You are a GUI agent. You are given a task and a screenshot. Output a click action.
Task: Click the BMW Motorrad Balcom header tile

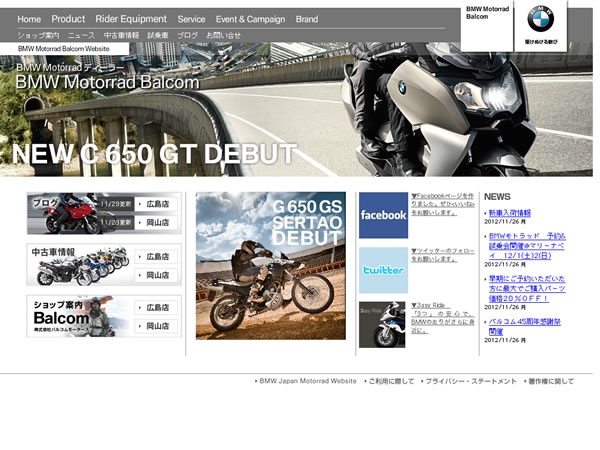coord(487,26)
